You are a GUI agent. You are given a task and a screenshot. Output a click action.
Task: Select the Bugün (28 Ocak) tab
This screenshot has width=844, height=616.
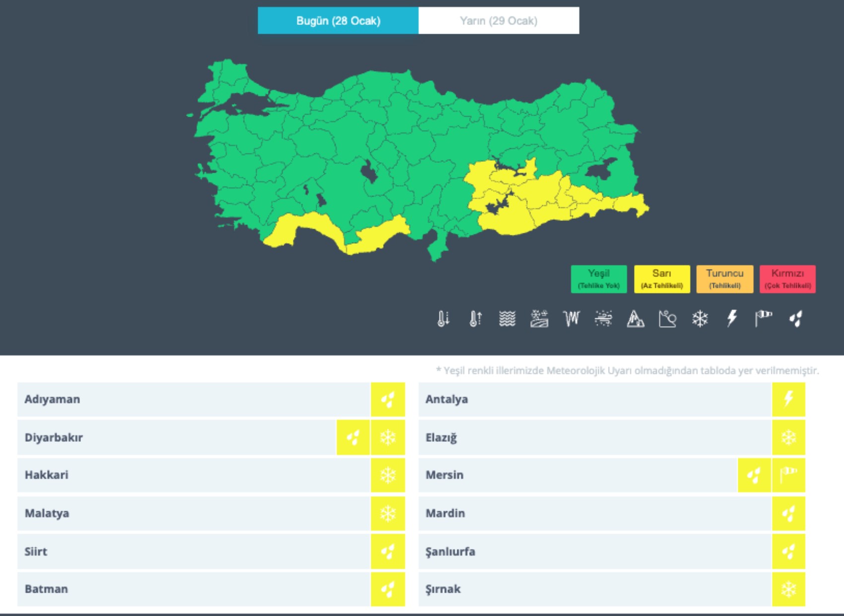338,21
